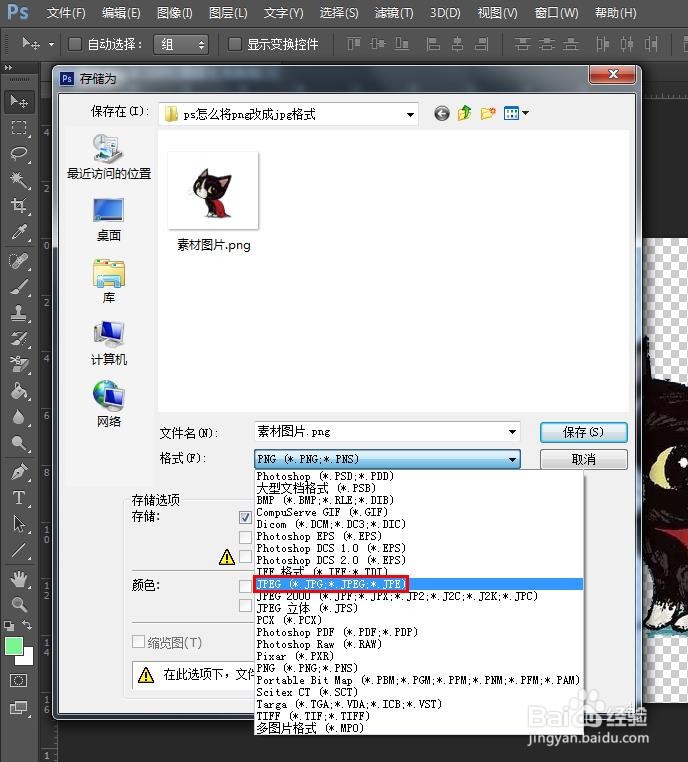Screen dimensions: 688x762
Task: Collapse the format dropdown list
Action: (512, 459)
